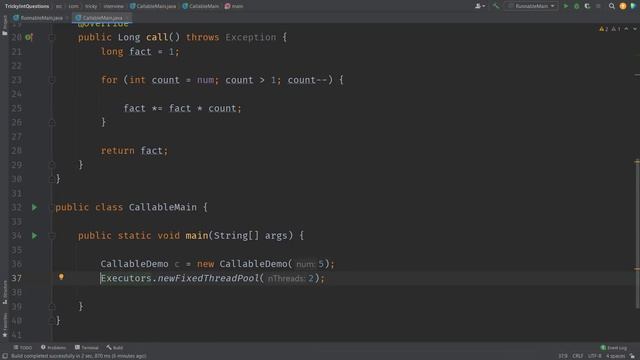The width and height of the screenshot is (640, 360).
Task: Click the warnings count indicator in editor
Action: coord(603,29)
